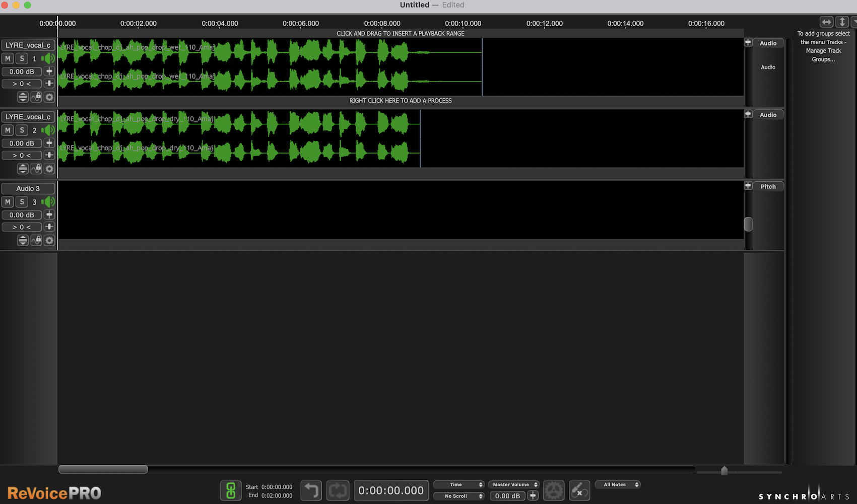
Task: Toggle Audio 3 speaker monitor icon
Action: (x=48, y=202)
